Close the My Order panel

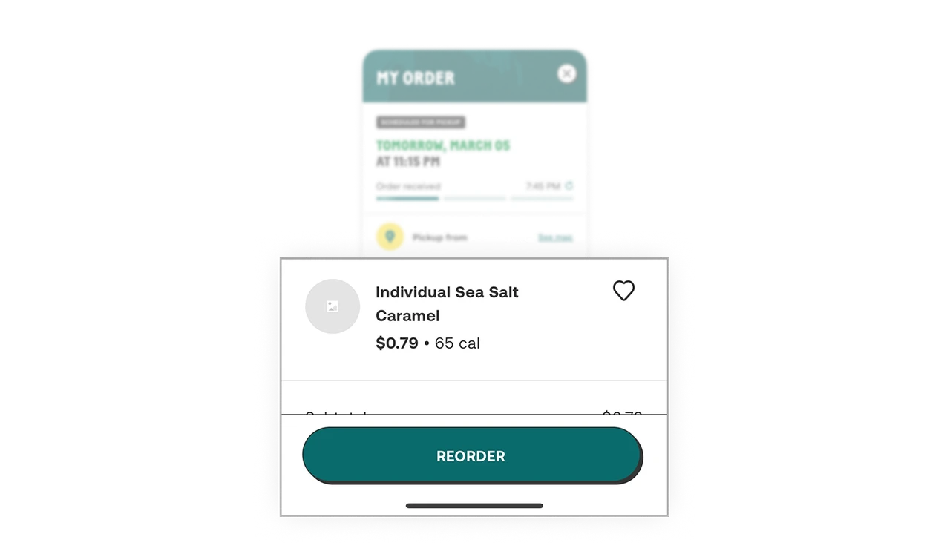point(566,73)
